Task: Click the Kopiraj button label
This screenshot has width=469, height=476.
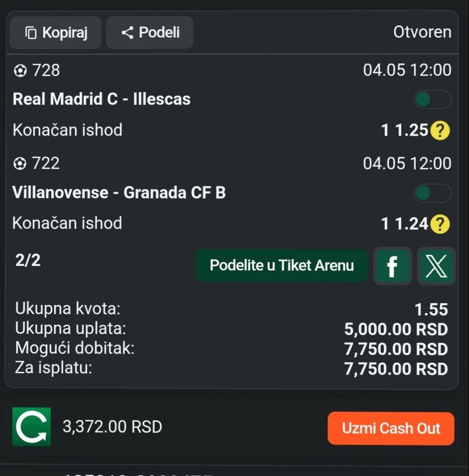Action: [x=65, y=32]
